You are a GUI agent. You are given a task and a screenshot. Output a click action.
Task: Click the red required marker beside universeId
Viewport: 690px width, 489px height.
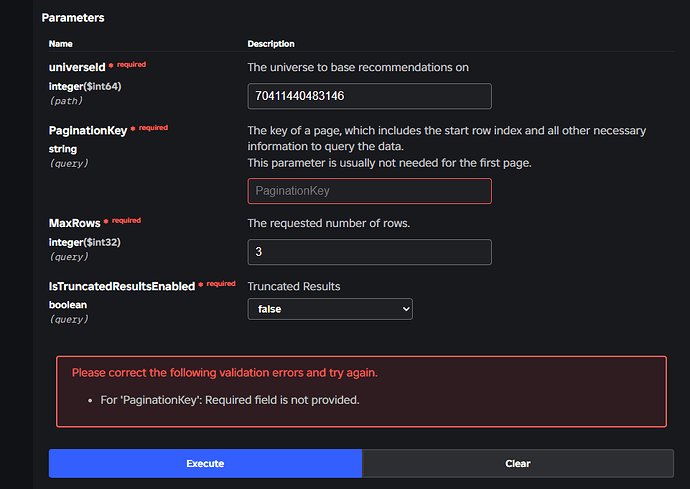tap(129, 65)
